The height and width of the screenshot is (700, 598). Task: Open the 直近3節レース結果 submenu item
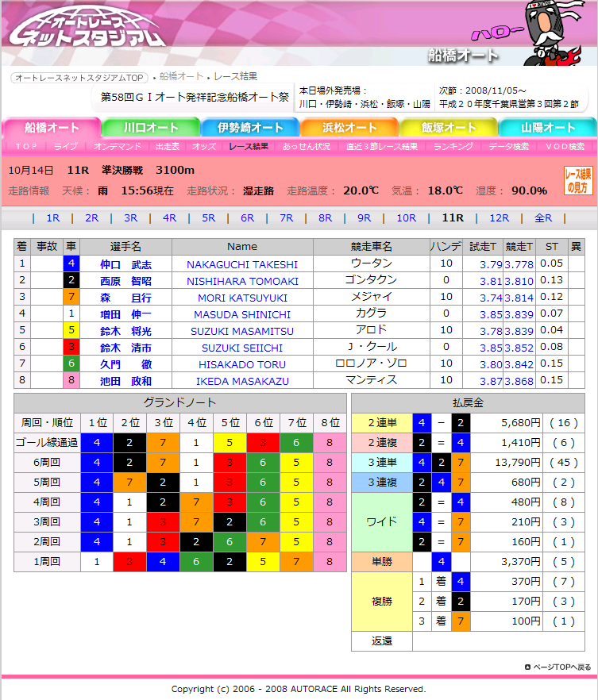pos(382,146)
